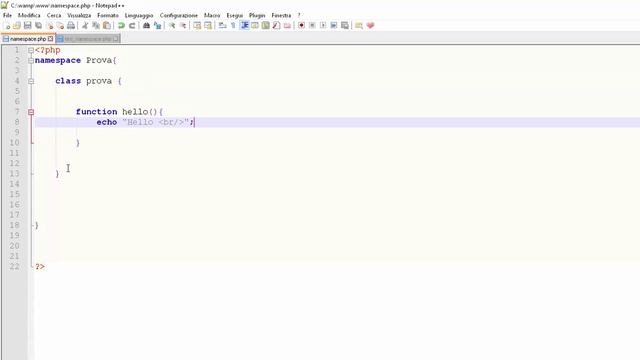Toggle word wrap in toolbar
Image resolution: width=640 pixels, height=360 pixels.
click(x=222, y=25)
